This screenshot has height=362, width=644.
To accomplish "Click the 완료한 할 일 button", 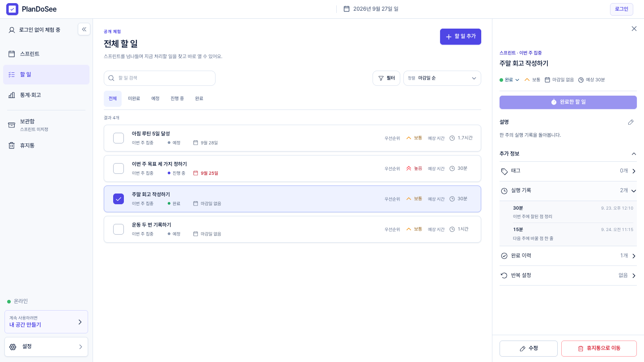I will pyautogui.click(x=568, y=102).
